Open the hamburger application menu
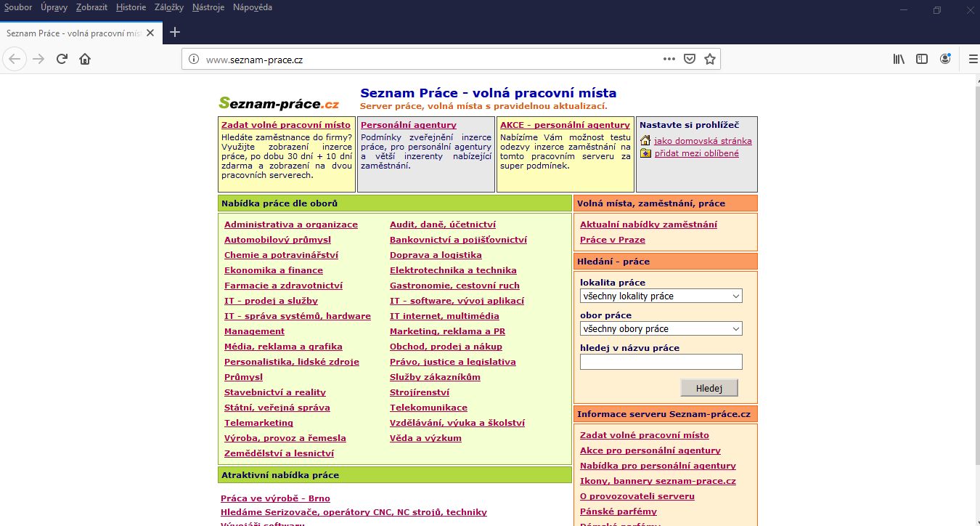Image resolution: width=980 pixels, height=526 pixels. pos(973,59)
